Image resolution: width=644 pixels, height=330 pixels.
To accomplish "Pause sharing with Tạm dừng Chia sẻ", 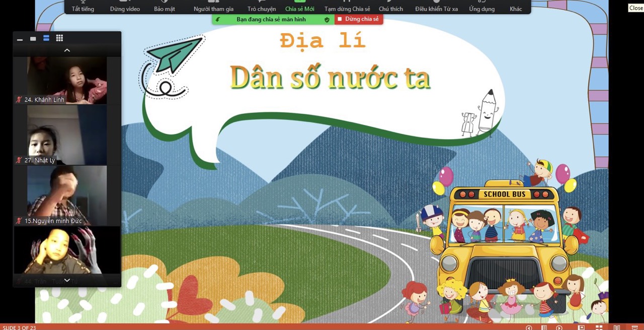I will (x=347, y=7).
